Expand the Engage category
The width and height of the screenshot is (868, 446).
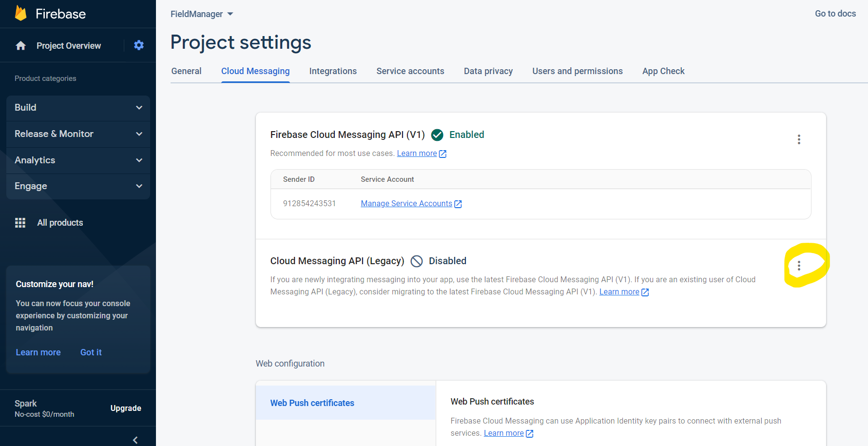[78, 186]
